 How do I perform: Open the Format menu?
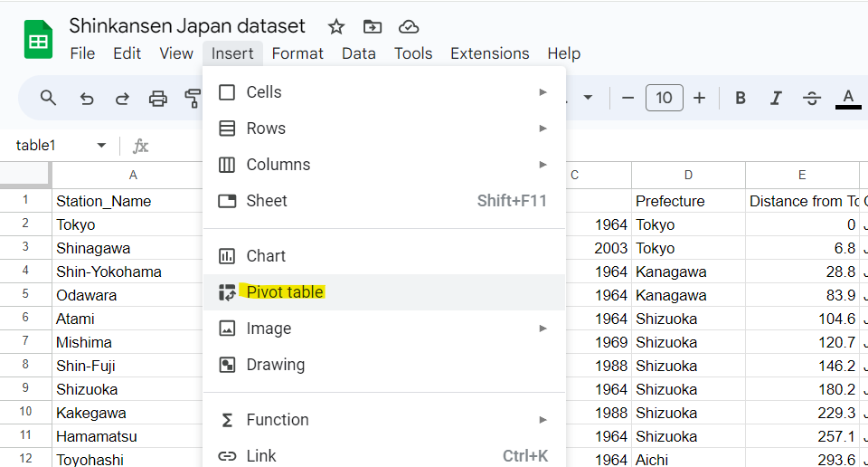click(x=297, y=53)
